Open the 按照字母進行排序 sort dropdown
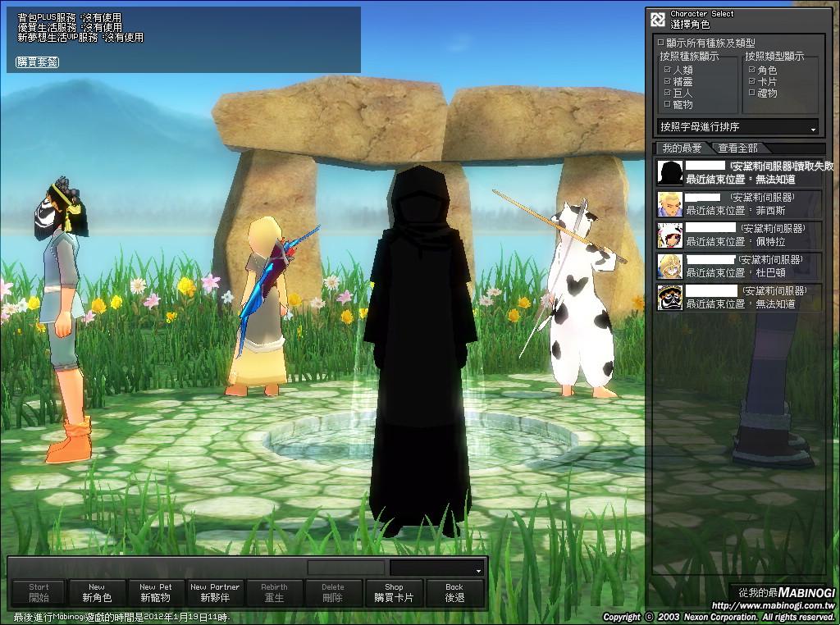840x625 pixels. click(x=738, y=127)
